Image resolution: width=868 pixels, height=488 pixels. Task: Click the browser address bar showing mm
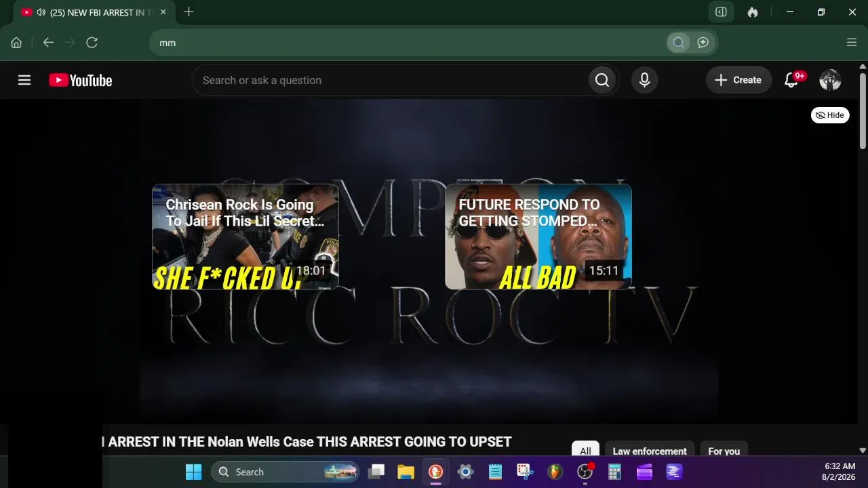pyautogui.click(x=407, y=43)
